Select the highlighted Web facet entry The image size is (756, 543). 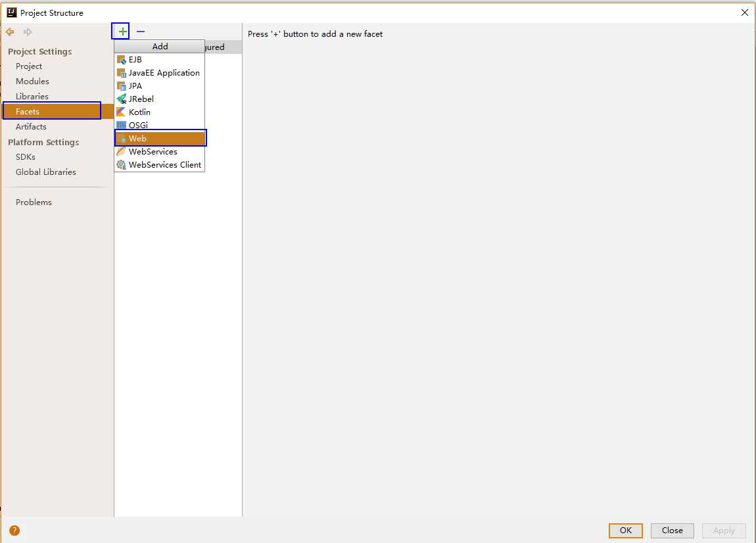point(160,139)
